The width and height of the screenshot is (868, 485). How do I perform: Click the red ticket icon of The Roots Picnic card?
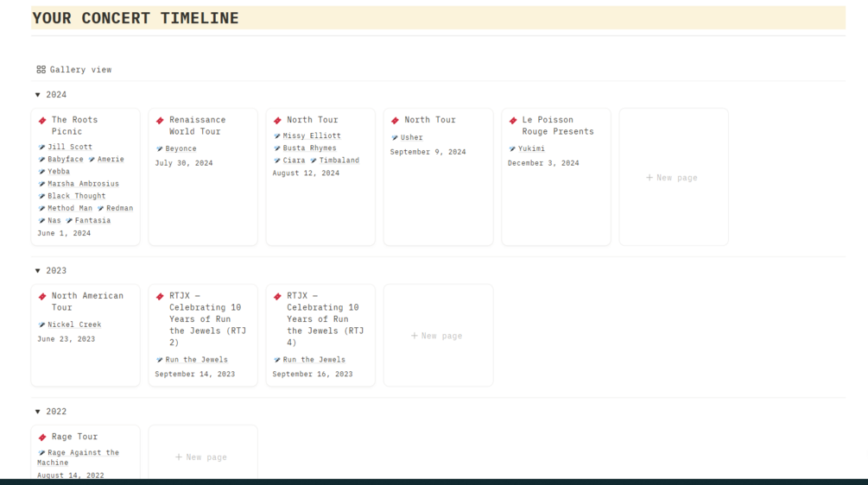tap(42, 121)
